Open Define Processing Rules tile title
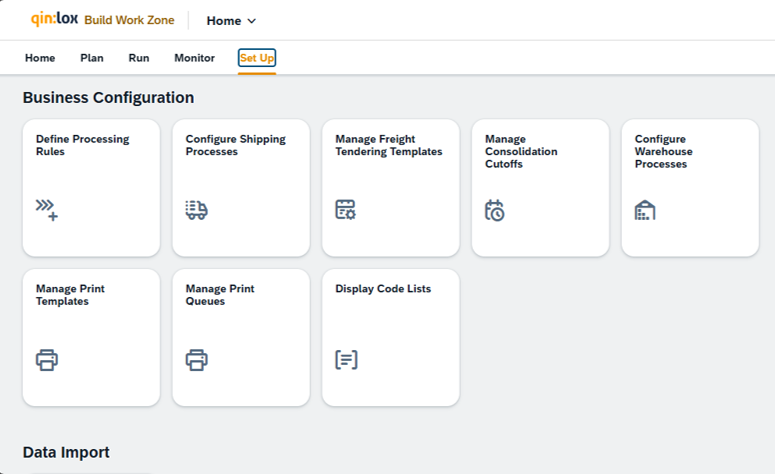Viewport: 775px width, 474px height. pos(83,145)
